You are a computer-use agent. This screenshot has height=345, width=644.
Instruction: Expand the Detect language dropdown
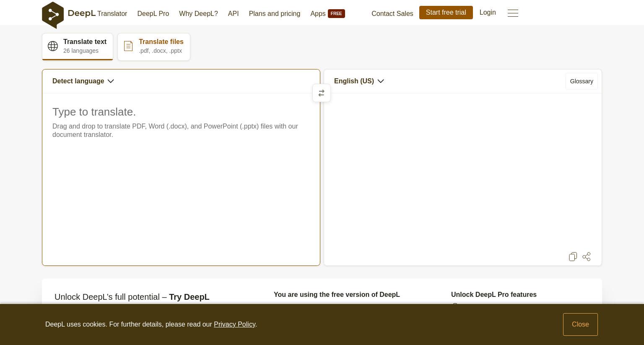click(83, 81)
